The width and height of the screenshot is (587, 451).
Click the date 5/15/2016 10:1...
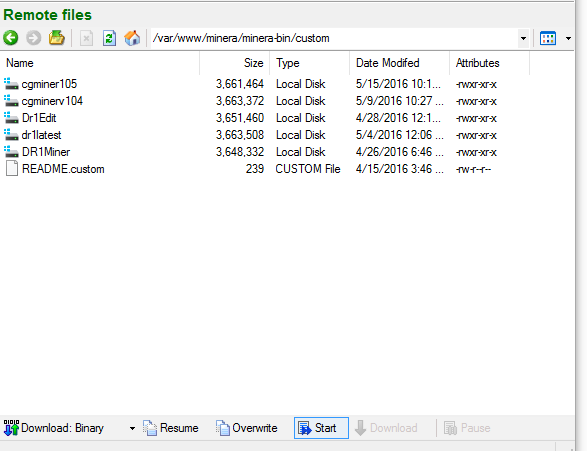398,84
